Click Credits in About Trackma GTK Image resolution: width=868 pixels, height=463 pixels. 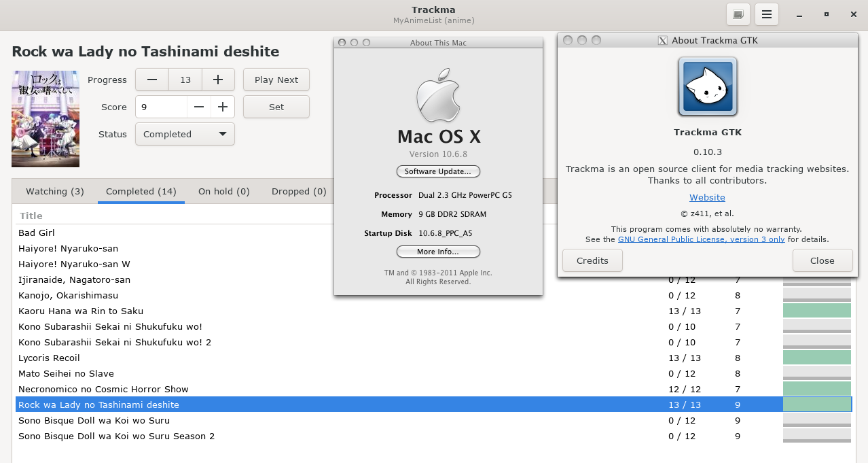pyautogui.click(x=592, y=260)
